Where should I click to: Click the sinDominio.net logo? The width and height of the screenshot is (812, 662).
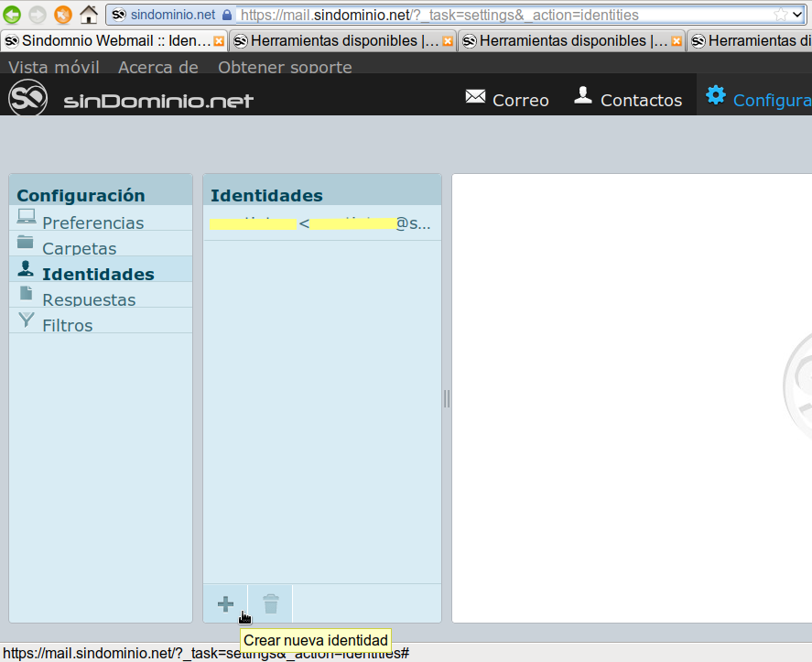130,99
